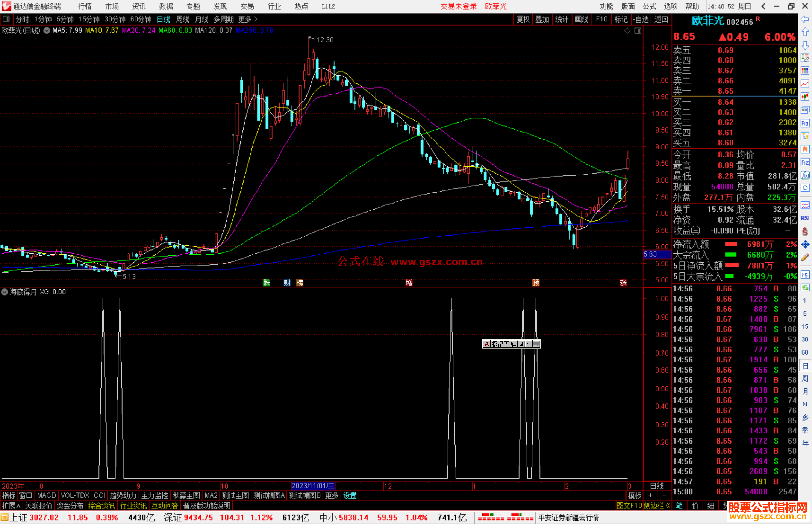Click the f(x) formula icon in sidebar
This screenshot has width=812, height=524.
(805, 175)
